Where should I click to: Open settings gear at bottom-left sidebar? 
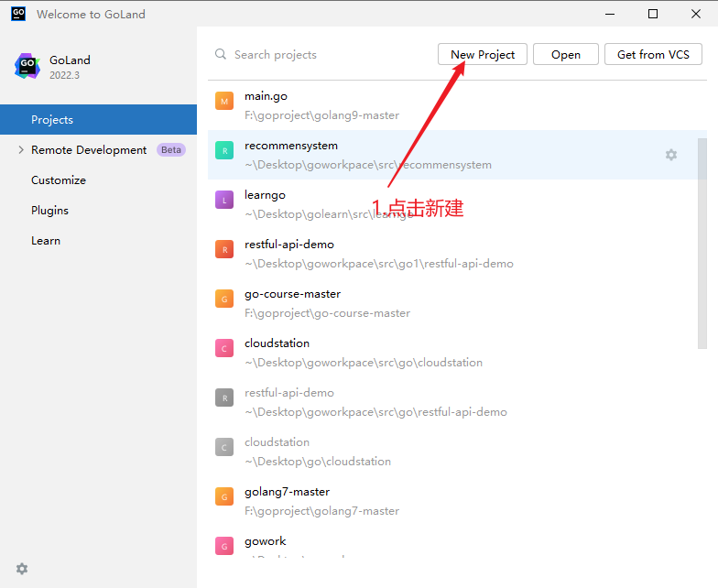(x=22, y=569)
